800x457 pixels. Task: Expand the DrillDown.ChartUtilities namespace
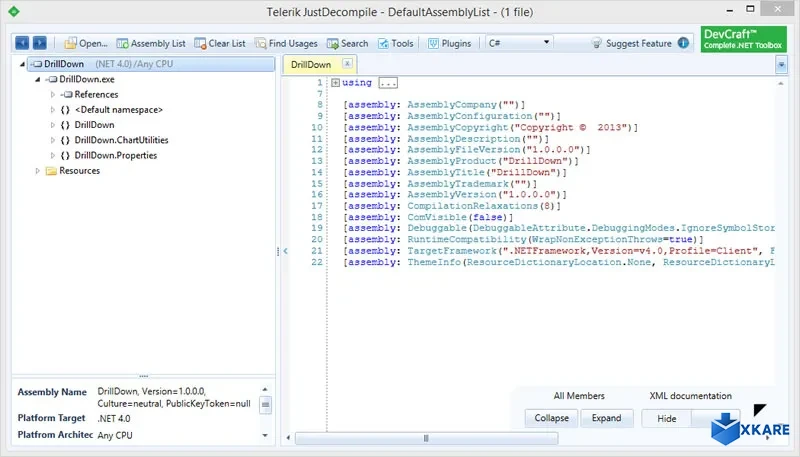tap(53, 140)
